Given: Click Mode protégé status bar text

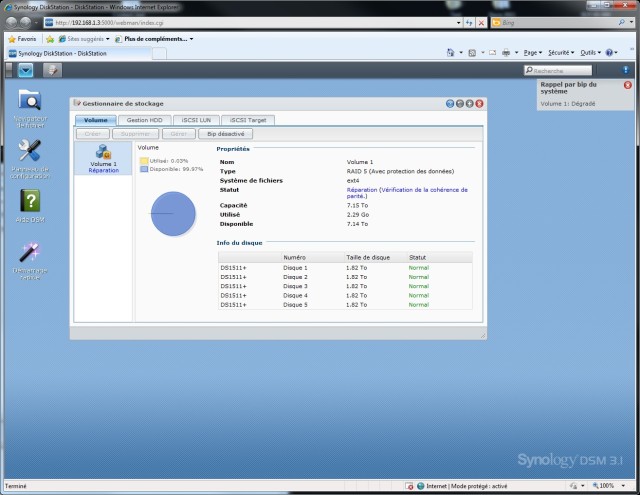Looking at the screenshot, I should (x=479, y=486).
